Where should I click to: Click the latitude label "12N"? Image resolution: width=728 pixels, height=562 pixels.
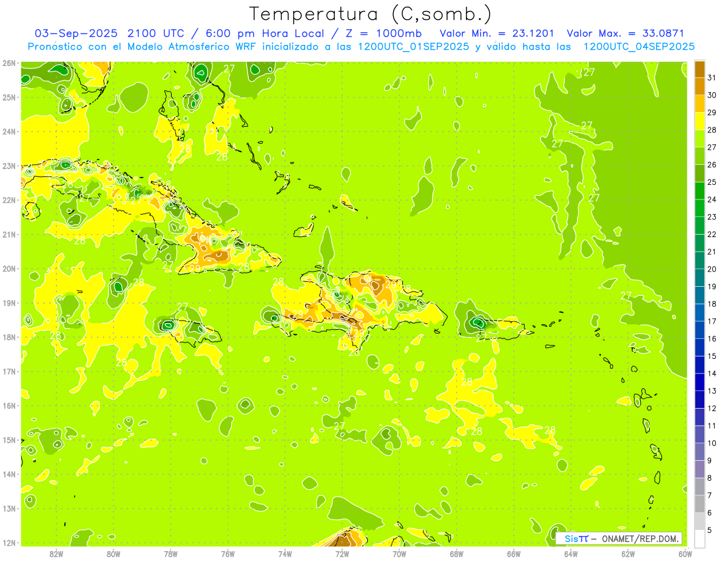pos(9,543)
